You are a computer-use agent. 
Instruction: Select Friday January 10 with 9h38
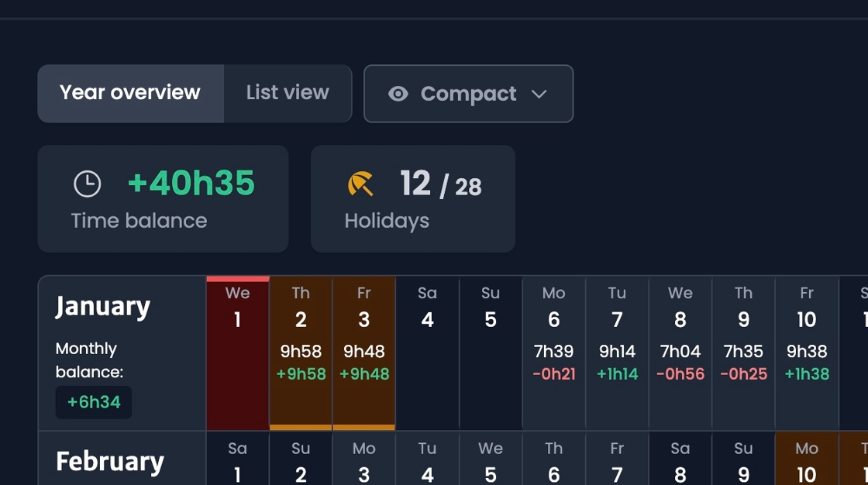807,353
